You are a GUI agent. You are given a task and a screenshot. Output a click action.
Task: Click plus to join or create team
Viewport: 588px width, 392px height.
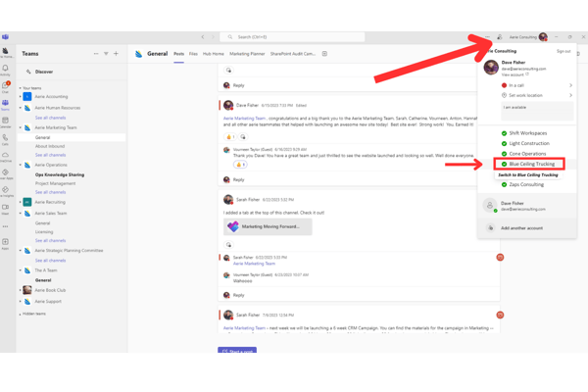[116, 54]
